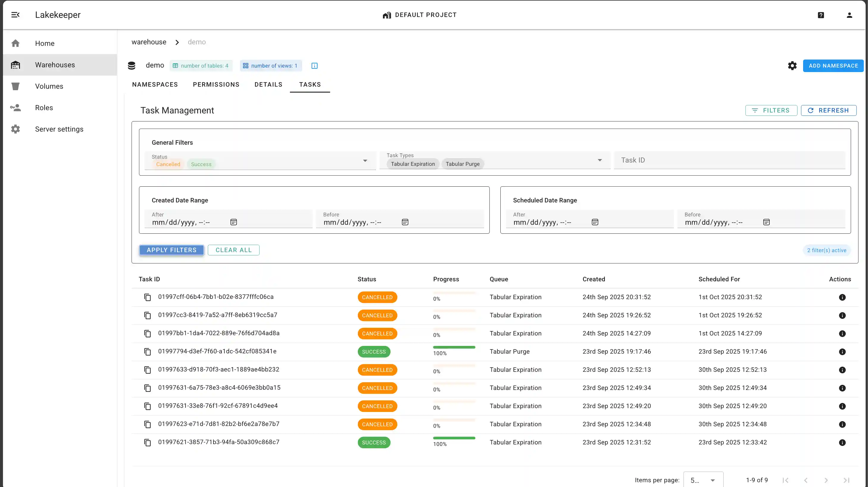Image resolution: width=868 pixels, height=487 pixels.
Task: Copy task ID 01997621-3857-71b3-94fa-50a309c868c7
Action: (148, 443)
